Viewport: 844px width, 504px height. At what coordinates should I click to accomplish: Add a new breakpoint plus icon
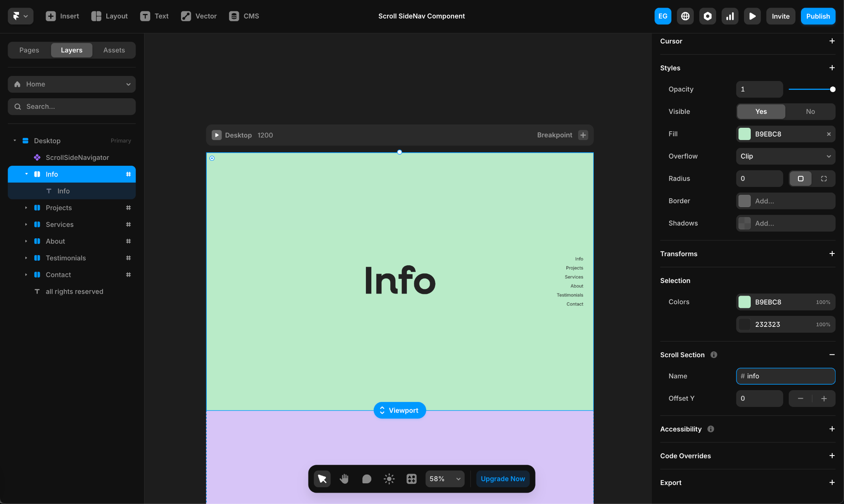pyautogui.click(x=583, y=135)
